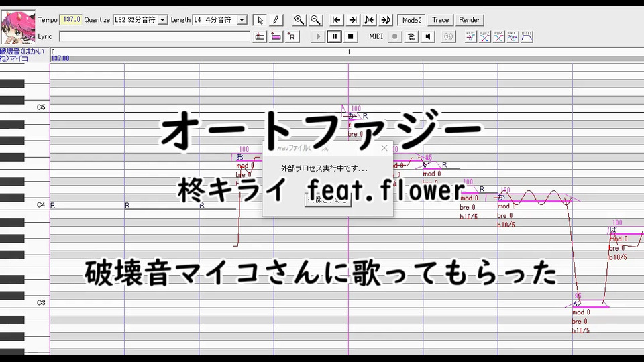Toggle Mode2 pitch editing

click(411, 19)
